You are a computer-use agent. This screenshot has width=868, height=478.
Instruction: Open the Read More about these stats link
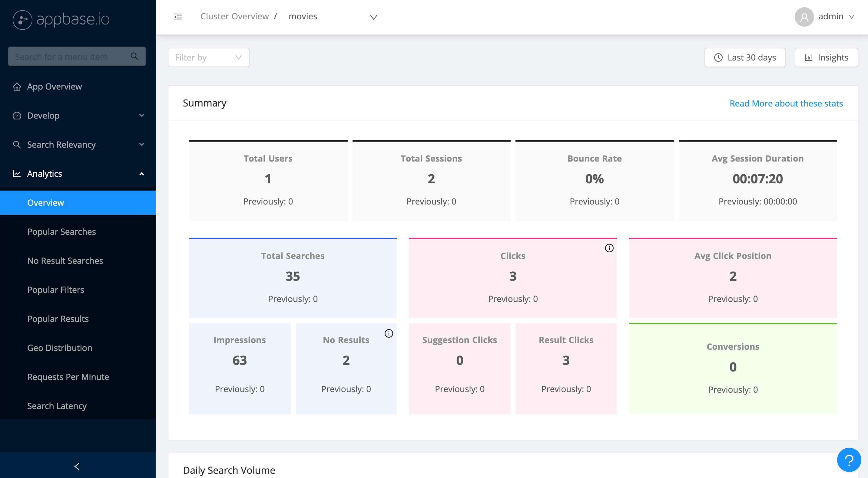click(786, 103)
